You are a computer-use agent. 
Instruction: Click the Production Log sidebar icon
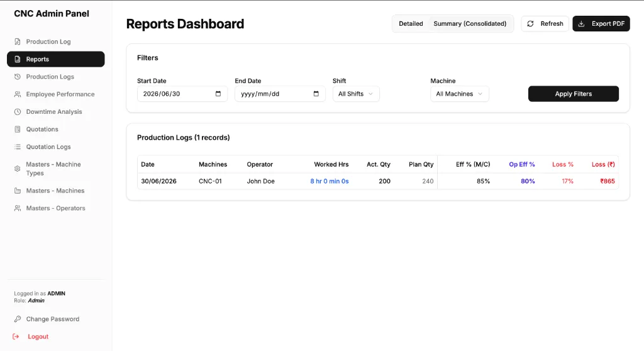(17, 42)
